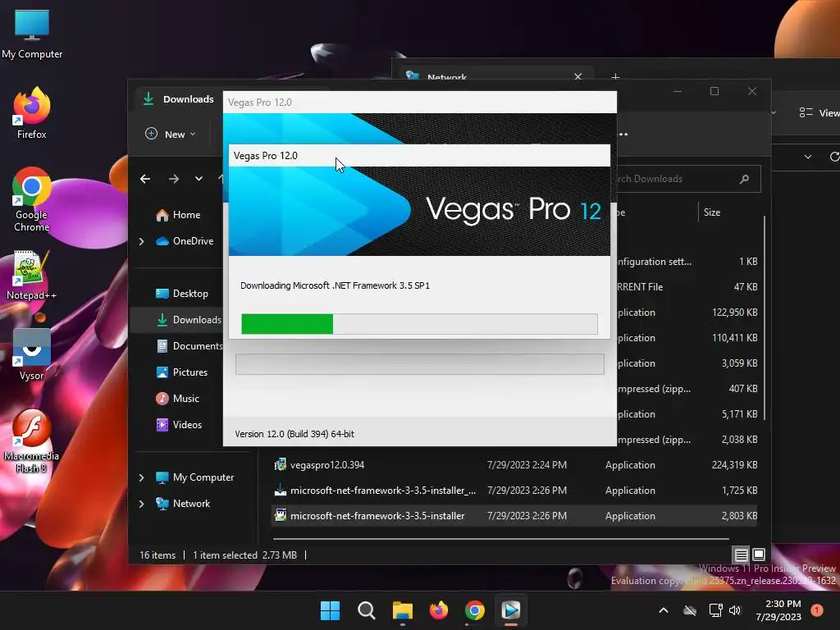Open Documents folder in sidebar

click(189, 346)
